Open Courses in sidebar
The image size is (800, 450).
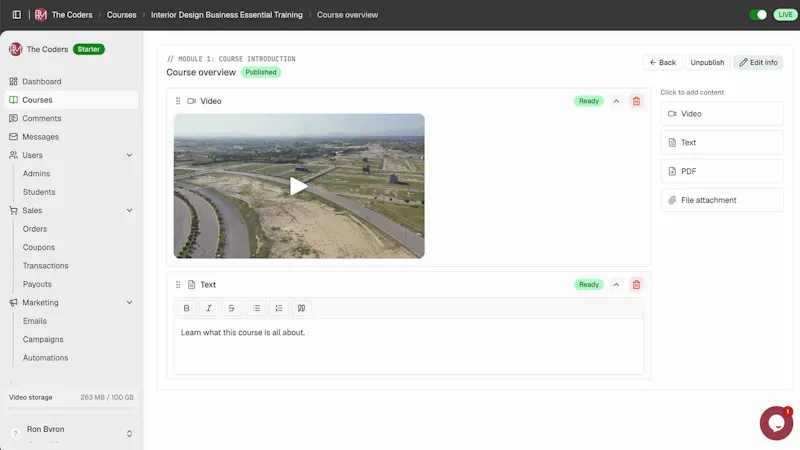71,99
